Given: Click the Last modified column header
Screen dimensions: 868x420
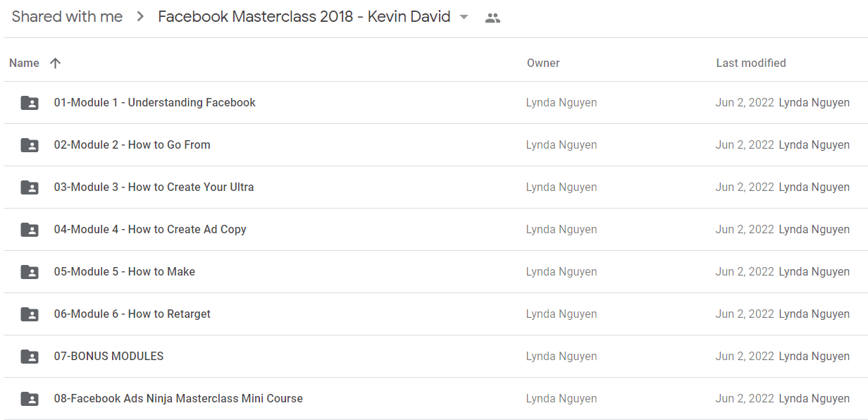Looking at the screenshot, I should point(751,63).
